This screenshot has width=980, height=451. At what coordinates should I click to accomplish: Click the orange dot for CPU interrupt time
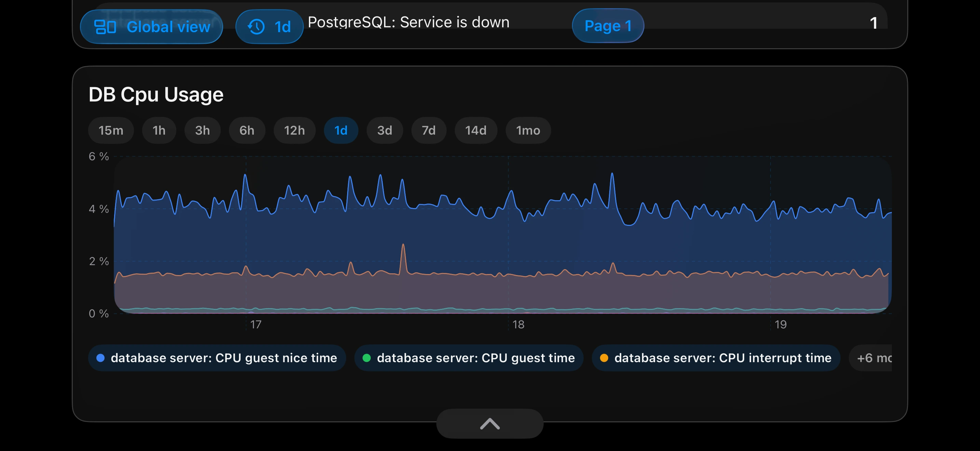[x=604, y=357]
